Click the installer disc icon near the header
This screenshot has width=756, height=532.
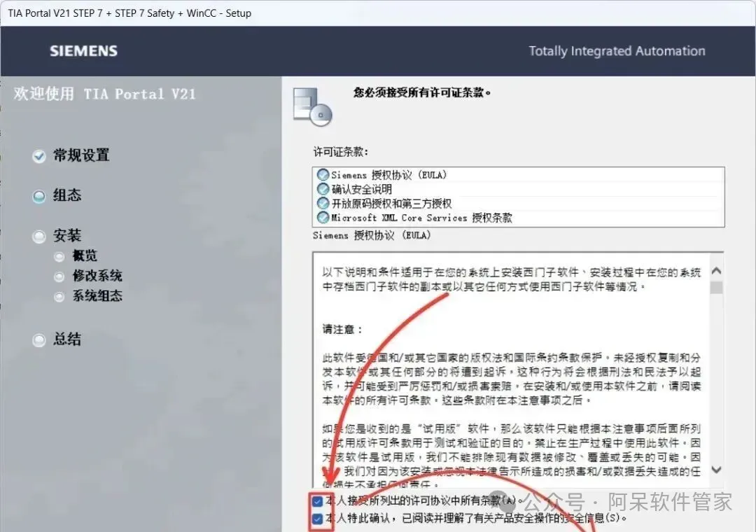tap(312, 106)
